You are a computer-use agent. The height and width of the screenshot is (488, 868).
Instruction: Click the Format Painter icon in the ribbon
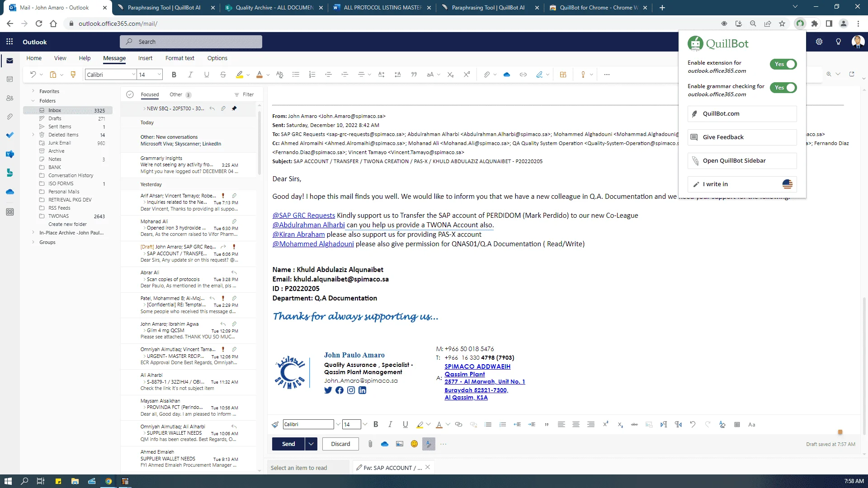click(73, 75)
